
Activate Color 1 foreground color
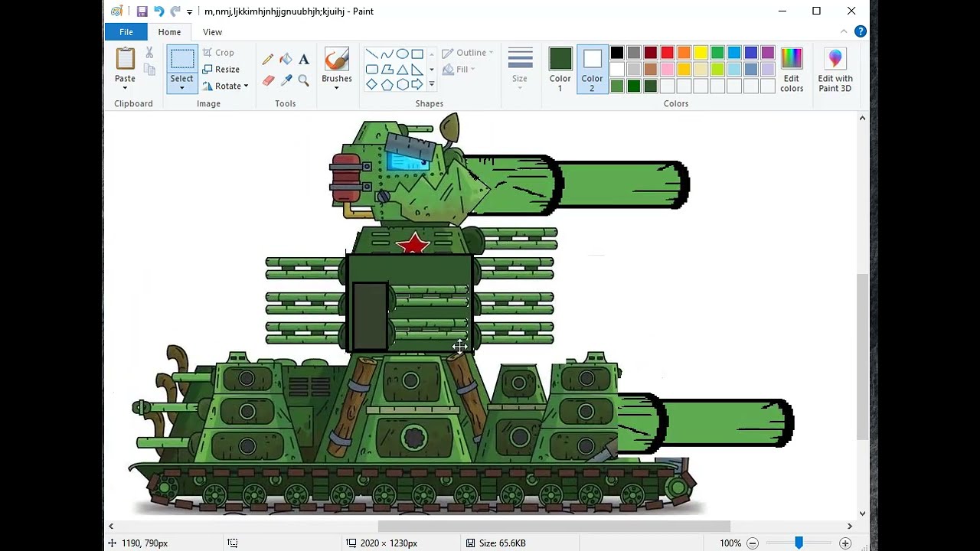pyautogui.click(x=560, y=70)
